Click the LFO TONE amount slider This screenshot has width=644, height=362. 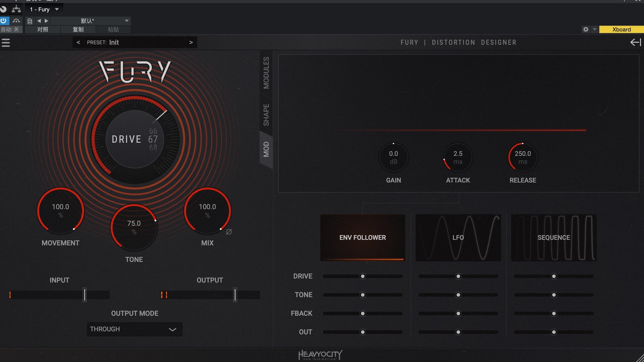point(458,295)
